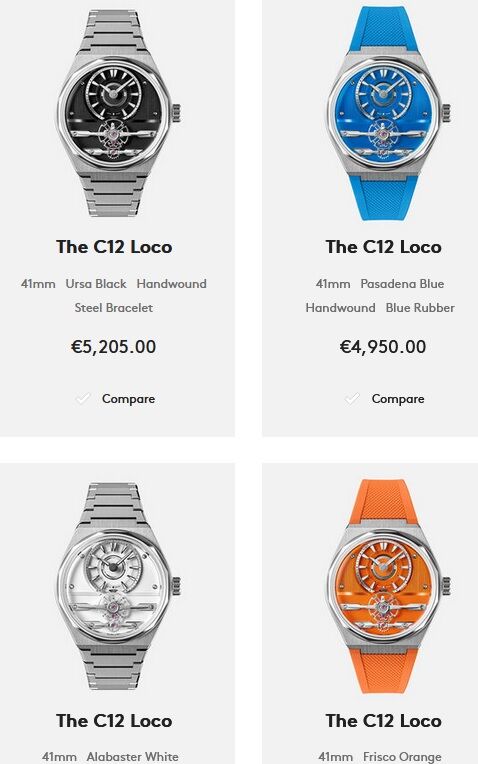This screenshot has height=764, width=478.
Task: Open The C12 Loco title above Alabaster White
Action: (114, 721)
